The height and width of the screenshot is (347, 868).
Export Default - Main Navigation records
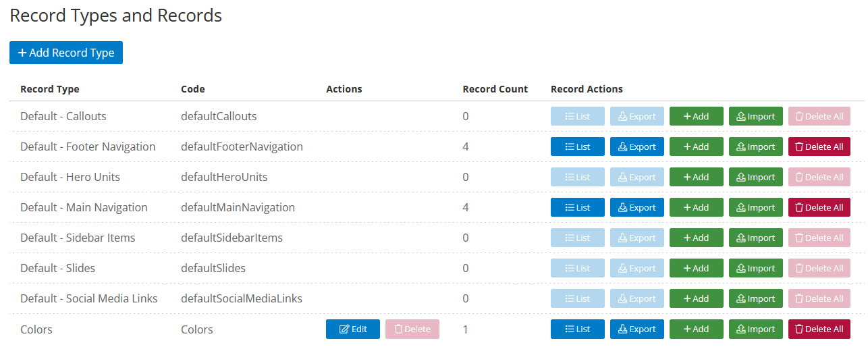click(637, 207)
